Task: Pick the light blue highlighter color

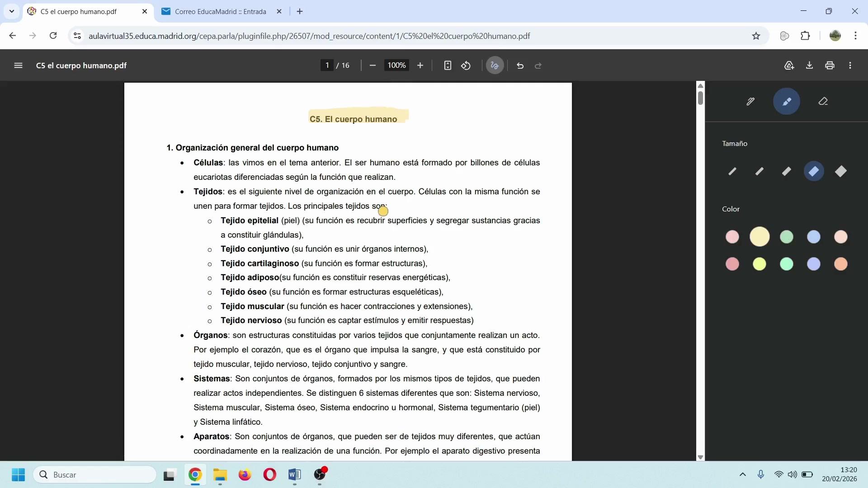Action: [813, 237]
